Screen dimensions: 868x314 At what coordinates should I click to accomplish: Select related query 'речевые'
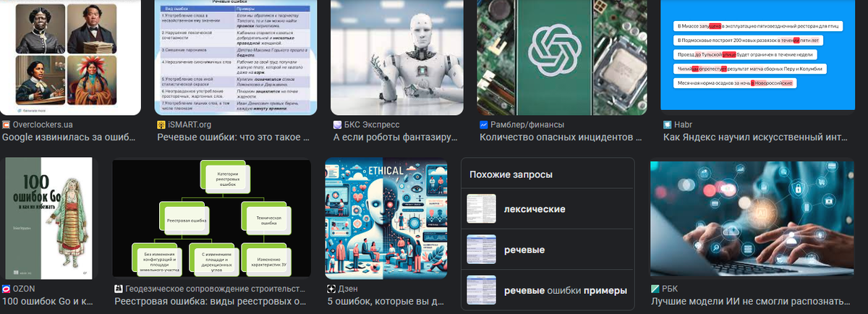[x=548, y=250]
